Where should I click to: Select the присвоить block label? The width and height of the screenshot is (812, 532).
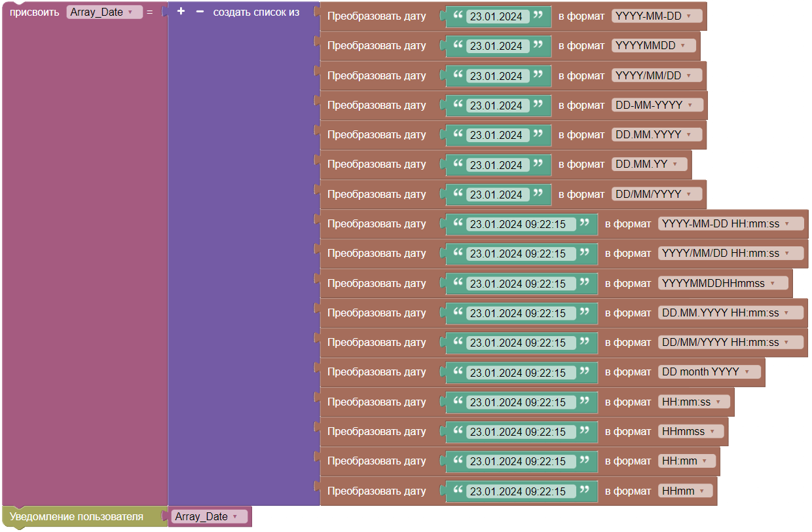coord(35,12)
